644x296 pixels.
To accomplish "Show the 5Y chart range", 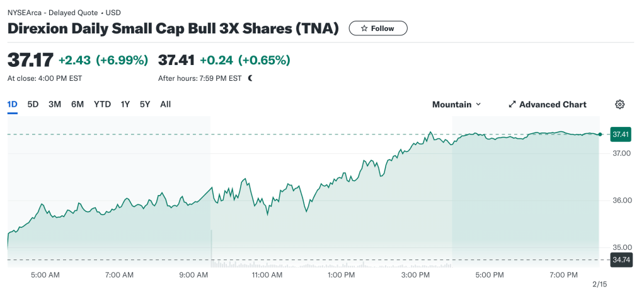I will coord(145,104).
